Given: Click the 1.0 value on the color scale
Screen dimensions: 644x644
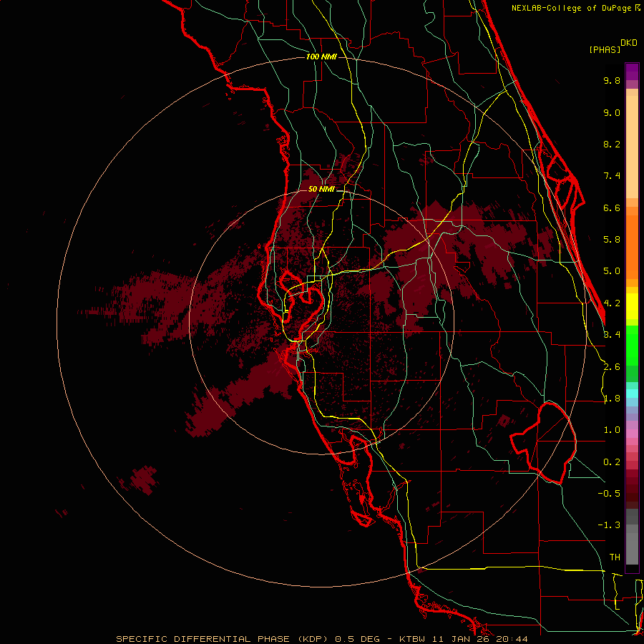Looking at the screenshot, I should tap(612, 430).
